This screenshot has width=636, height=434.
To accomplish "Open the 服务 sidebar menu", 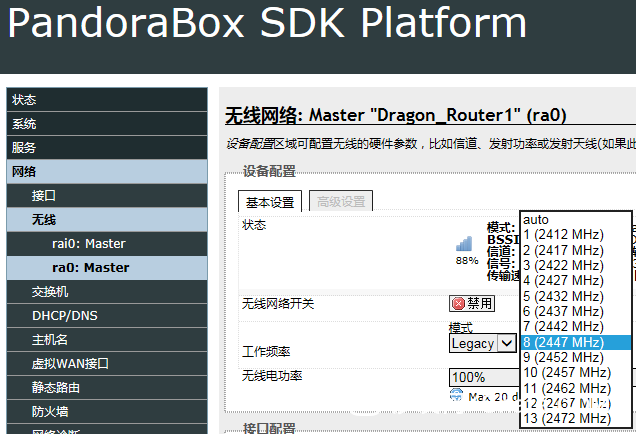I will tap(107, 148).
